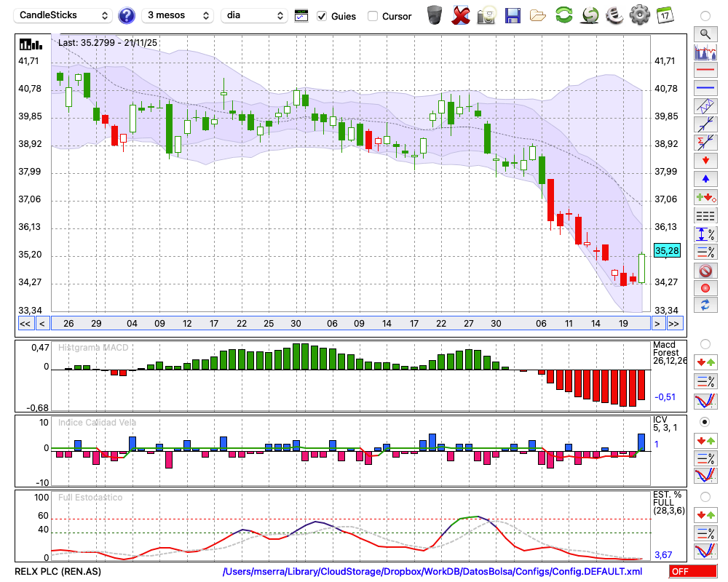
Task: Click the euro currency icon
Action: pos(614,15)
